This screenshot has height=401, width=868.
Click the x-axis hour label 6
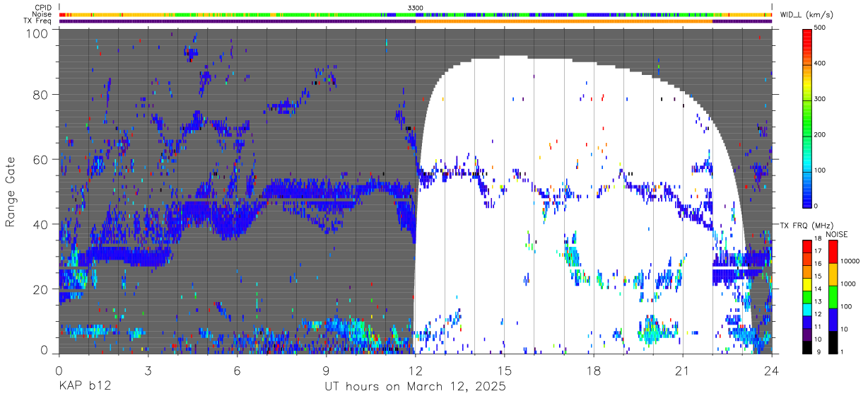tap(237, 370)
